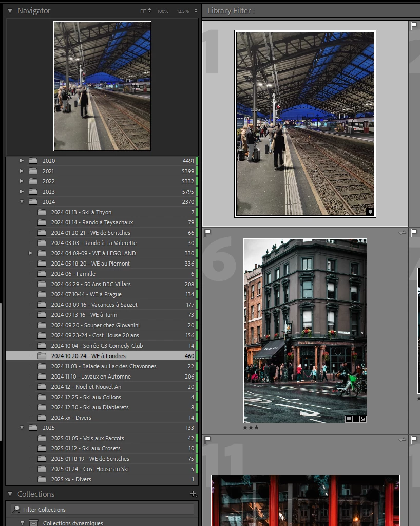Toggle the flag on the red window photo cell
Viewport: 420px width, 526px height.
pos(208,439)
